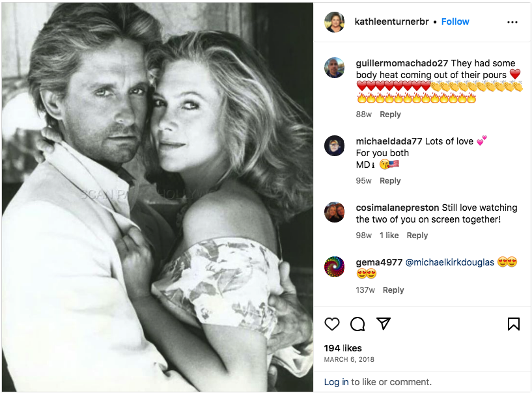Share post via paper plane icon
The image size is (532, 393).
pyautogui.click(x=384, y=324)
